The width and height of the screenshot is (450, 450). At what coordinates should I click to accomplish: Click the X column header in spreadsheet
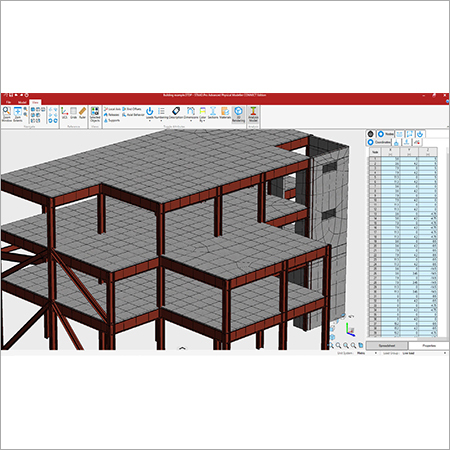tap(390, 152)
